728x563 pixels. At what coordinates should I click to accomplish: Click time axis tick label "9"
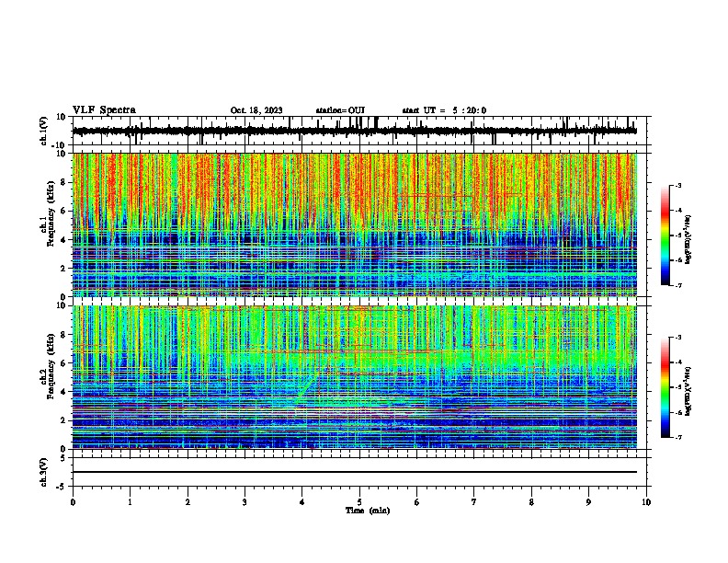[x=588, y=502]
